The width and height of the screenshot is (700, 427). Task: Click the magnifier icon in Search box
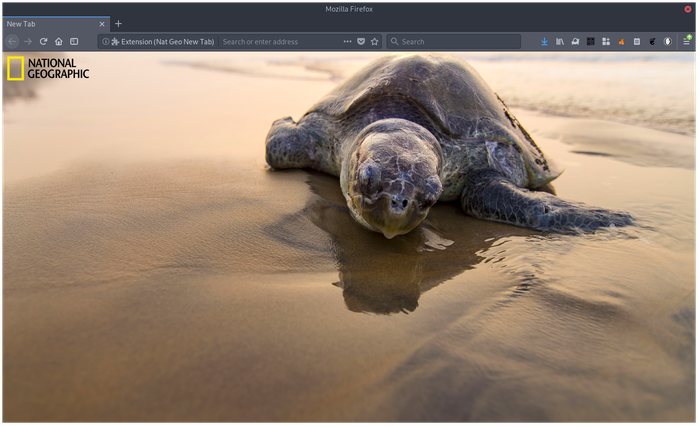[x=394, y=42]
